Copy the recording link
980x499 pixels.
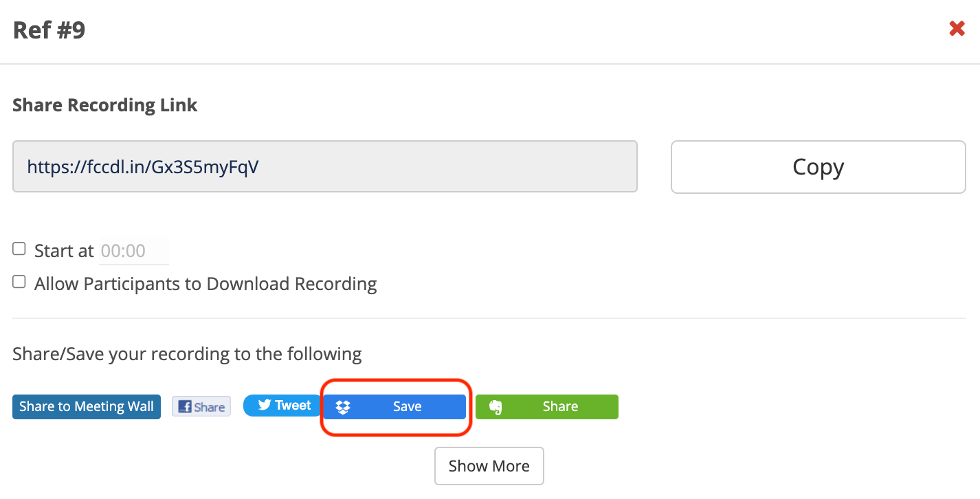[818, 166]
